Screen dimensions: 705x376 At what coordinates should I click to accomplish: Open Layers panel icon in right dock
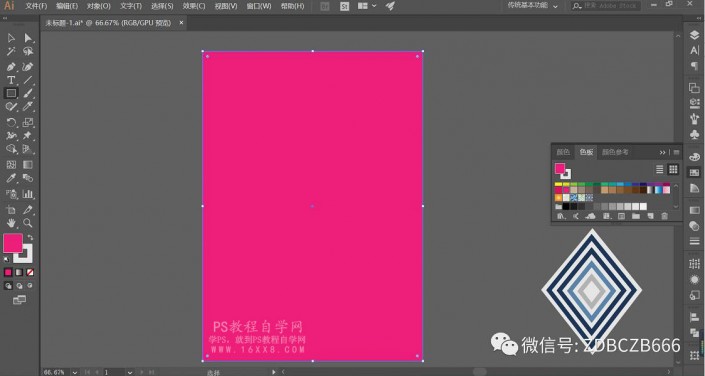coord(694,36)
